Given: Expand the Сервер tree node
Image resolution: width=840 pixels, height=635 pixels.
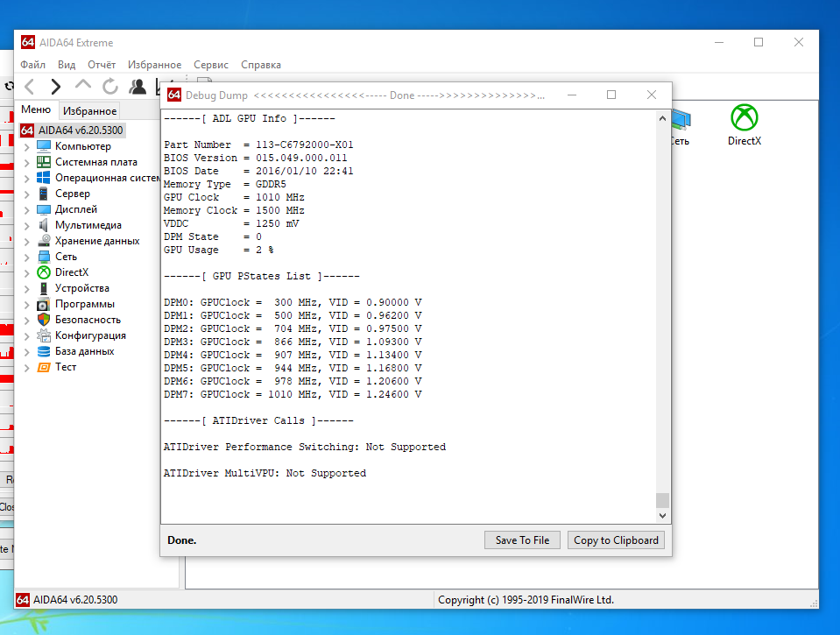Looking at the screenshot, I should click(27, 194).
